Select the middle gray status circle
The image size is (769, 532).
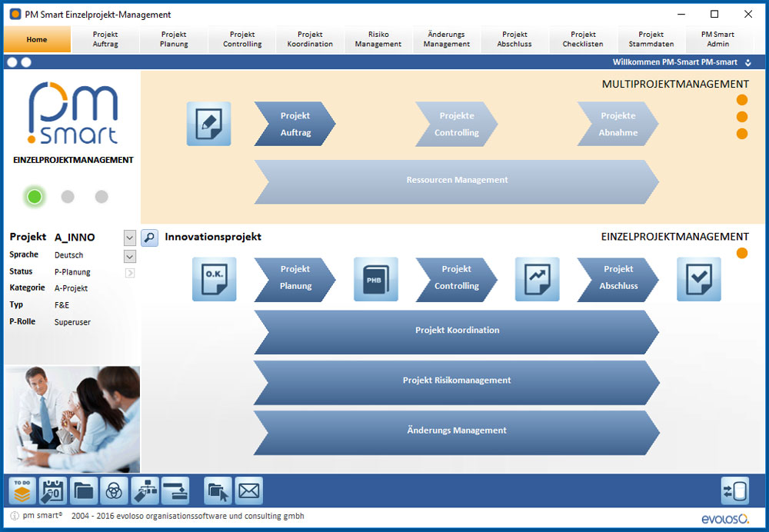(68, 197)
